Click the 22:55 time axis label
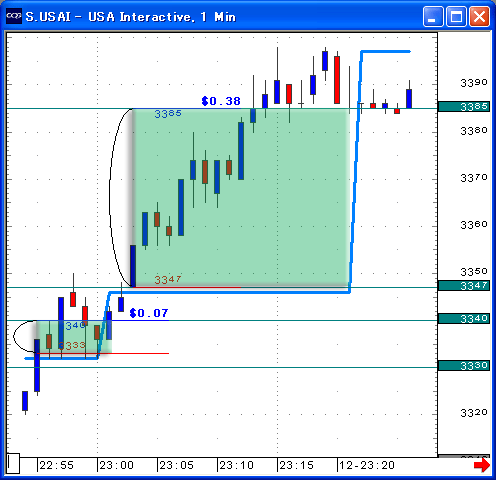 56,465
